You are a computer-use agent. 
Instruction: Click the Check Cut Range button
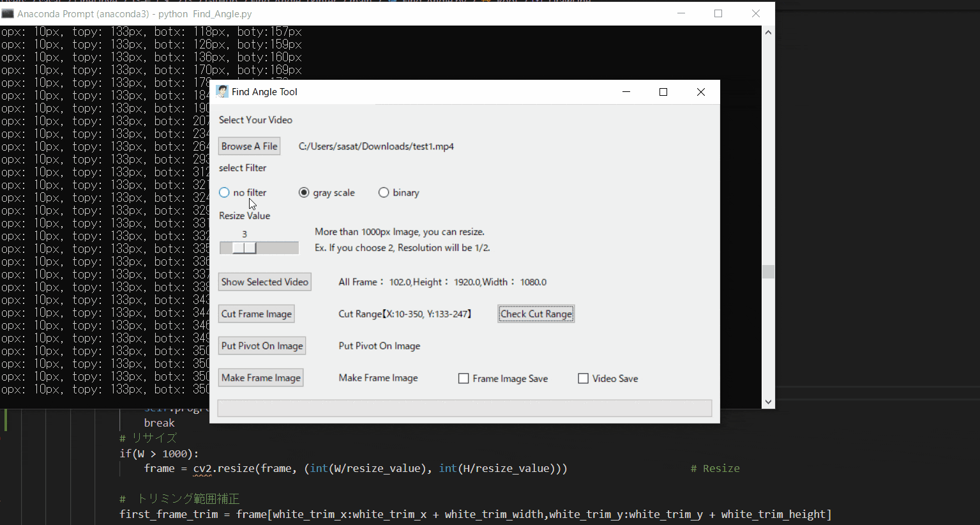point(536,314)
